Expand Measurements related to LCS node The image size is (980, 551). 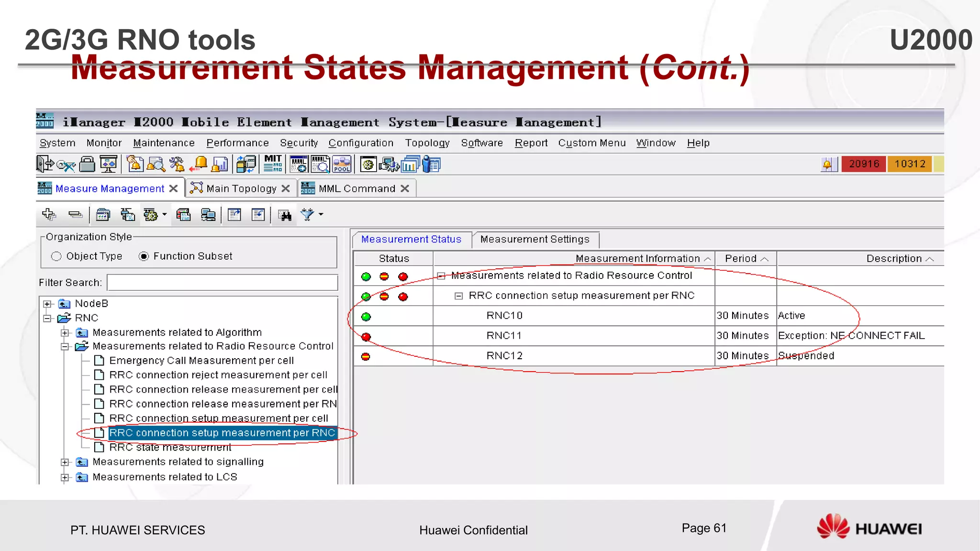coord(65,478)
